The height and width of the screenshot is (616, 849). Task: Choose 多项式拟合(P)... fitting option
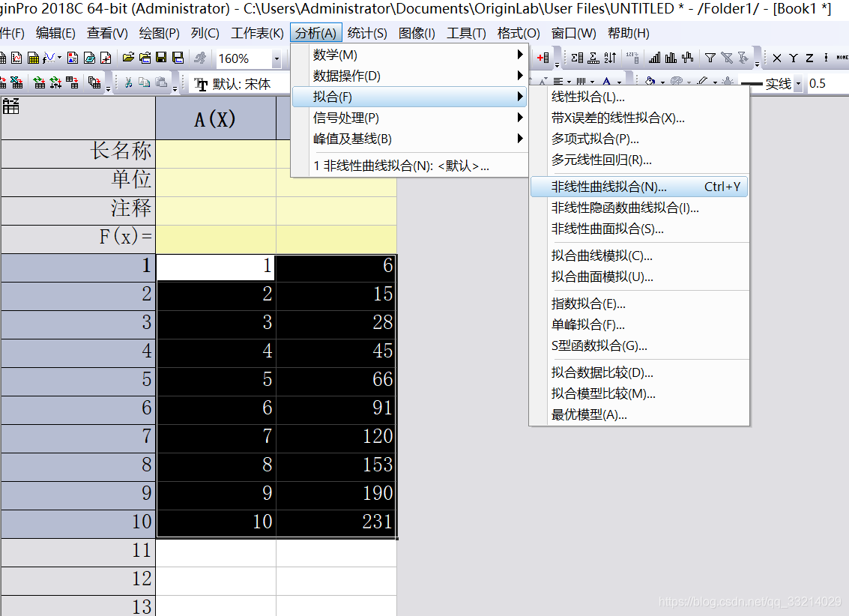point(639,139)
